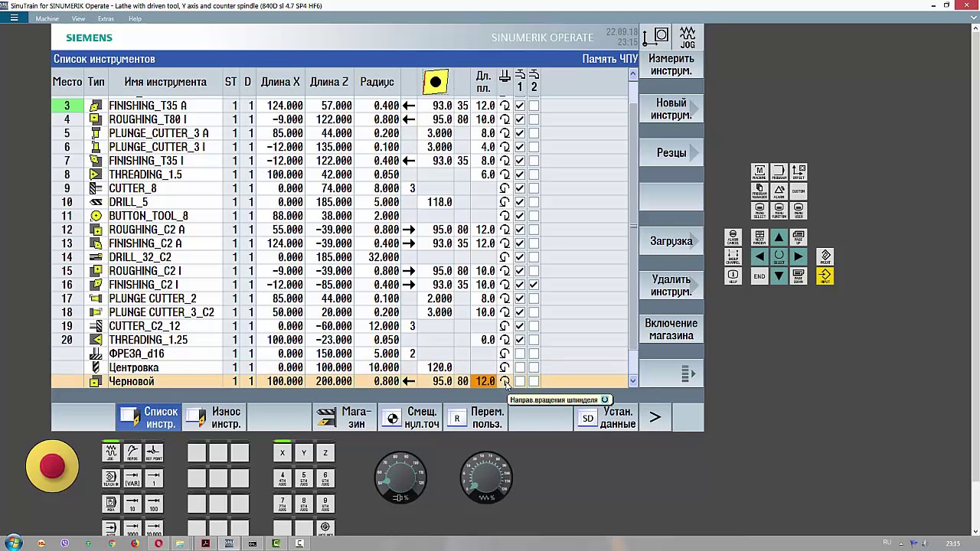
Task: Open the Machine menu
Action: [47, 18]
